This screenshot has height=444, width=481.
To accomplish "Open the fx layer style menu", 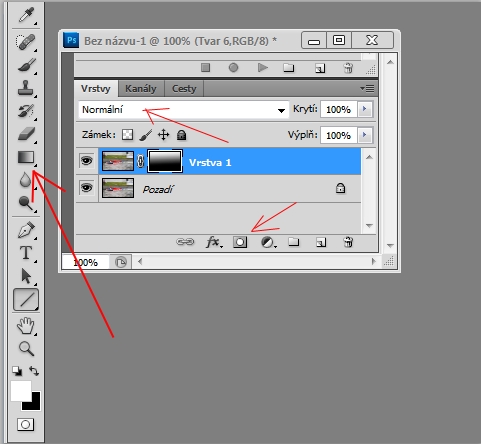I will 213,242.
